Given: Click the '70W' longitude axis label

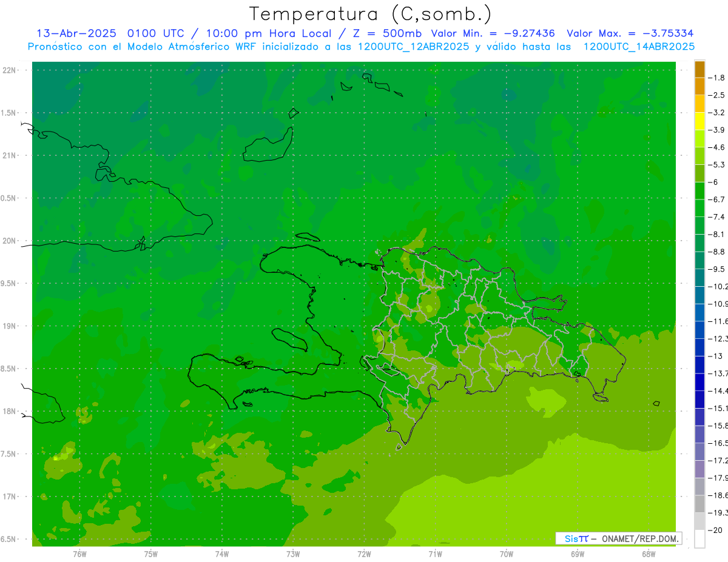Looking at the screenshot, I should [507, 554].
